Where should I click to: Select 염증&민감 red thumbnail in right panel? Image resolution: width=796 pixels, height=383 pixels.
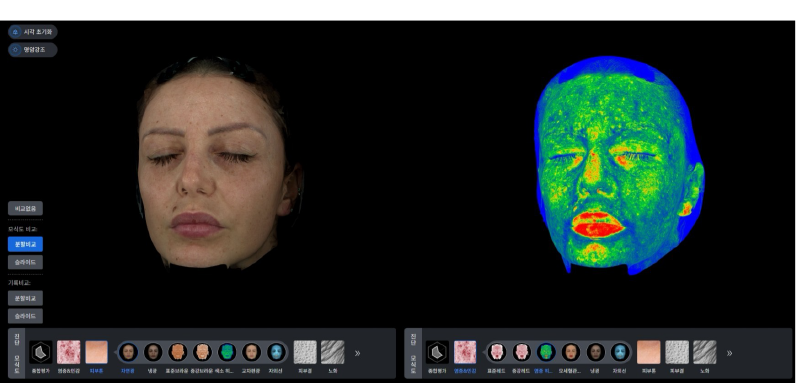click(x=465, y=352)
